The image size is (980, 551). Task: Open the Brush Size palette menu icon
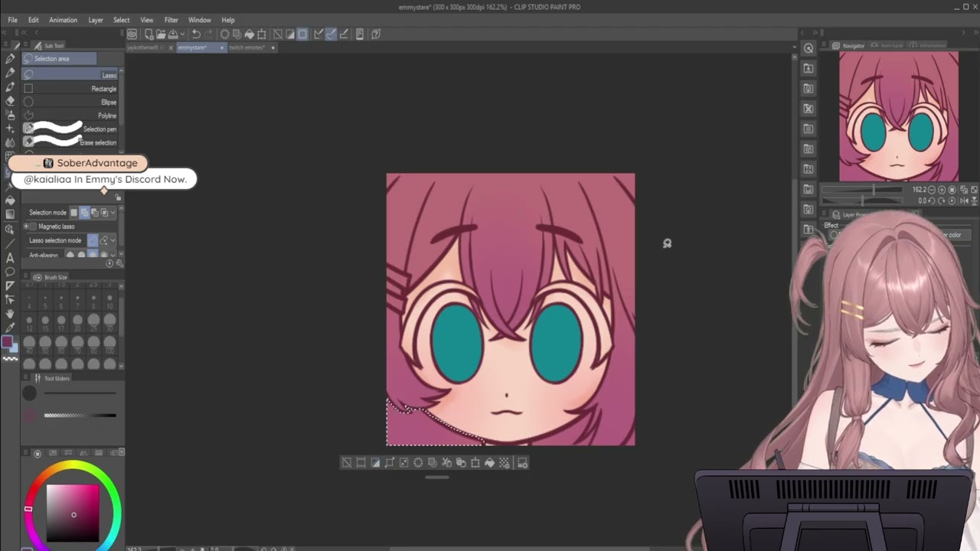(25, 276)
